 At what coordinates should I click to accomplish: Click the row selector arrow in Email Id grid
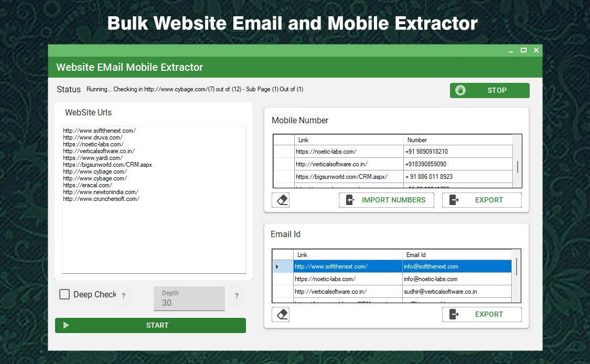pos(277,266)
